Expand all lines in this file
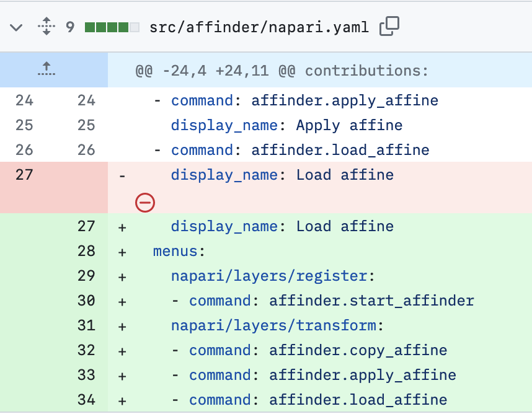This screenshot has width=532, height=414. (46, 27)
